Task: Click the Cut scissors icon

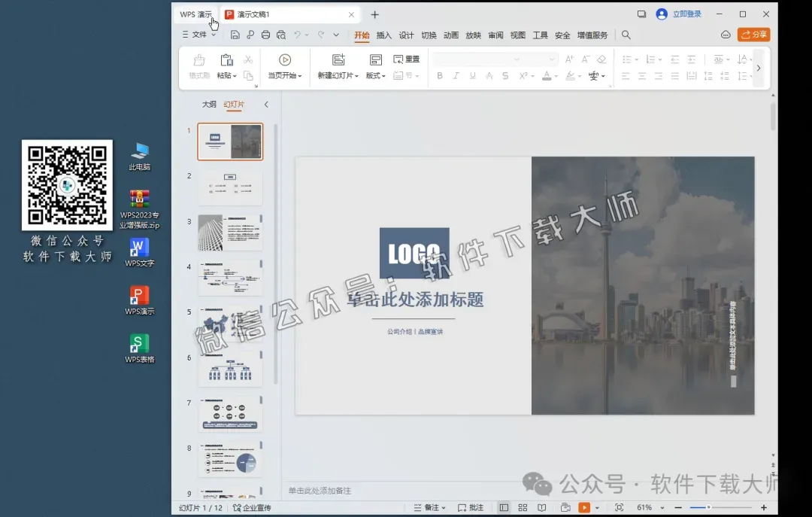Action: point(248,59)
